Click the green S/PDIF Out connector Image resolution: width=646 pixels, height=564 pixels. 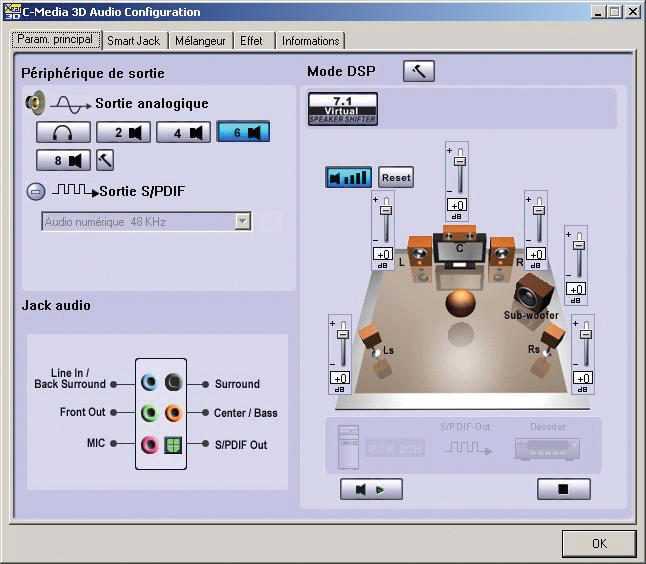coord(173,445)
